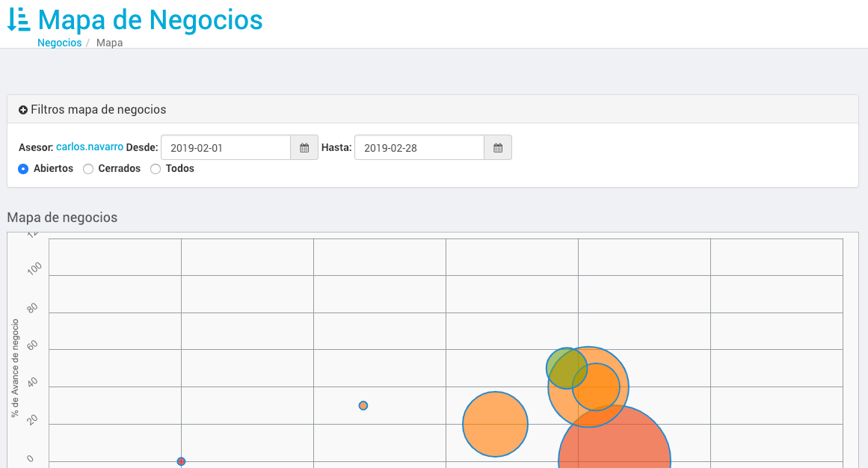Open the Negocios breadcrumb link

tap(59, 43)
